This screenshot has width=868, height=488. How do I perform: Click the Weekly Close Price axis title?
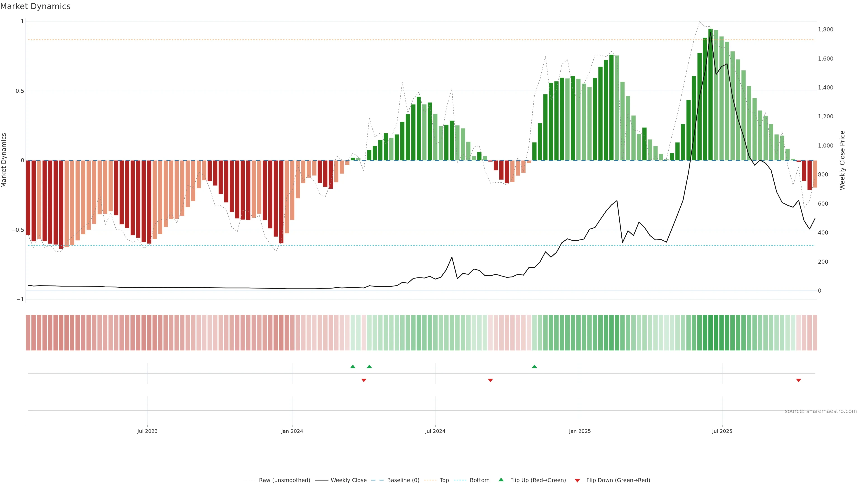[x=842, y=160]
